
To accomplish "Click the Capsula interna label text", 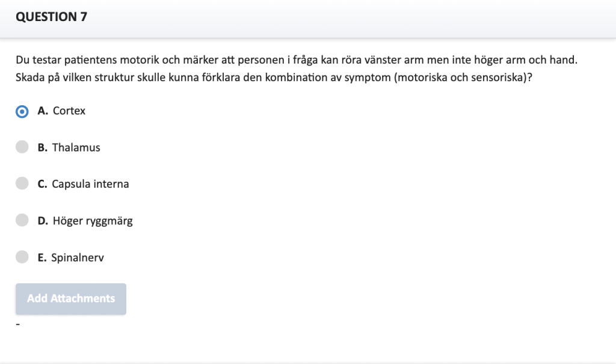I will click(x=90, y=184).
